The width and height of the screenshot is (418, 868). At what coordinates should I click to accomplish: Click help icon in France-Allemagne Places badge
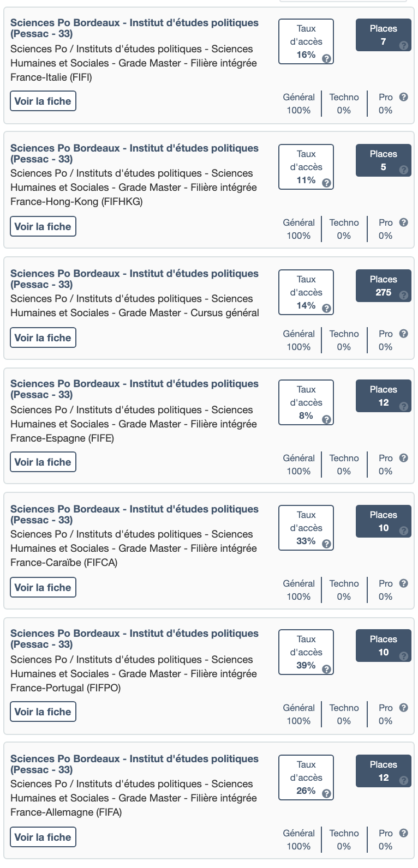[404, 781]
